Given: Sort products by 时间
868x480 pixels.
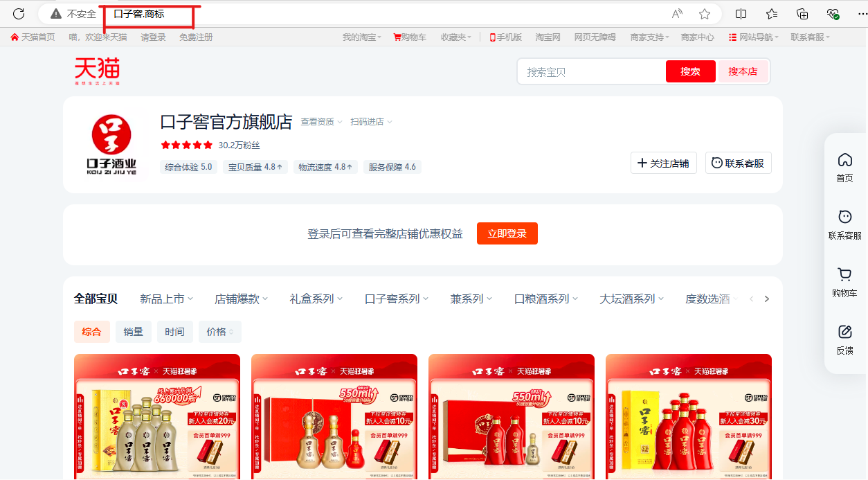Looking at the screenshot, I should tap(175, 332).
